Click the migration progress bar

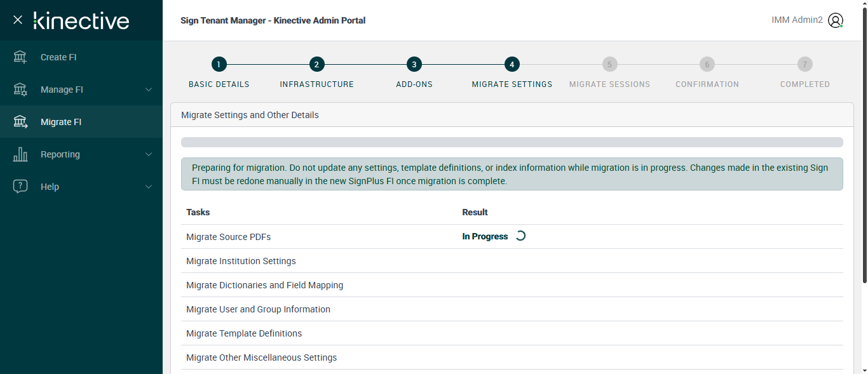(x=512, y=142)
